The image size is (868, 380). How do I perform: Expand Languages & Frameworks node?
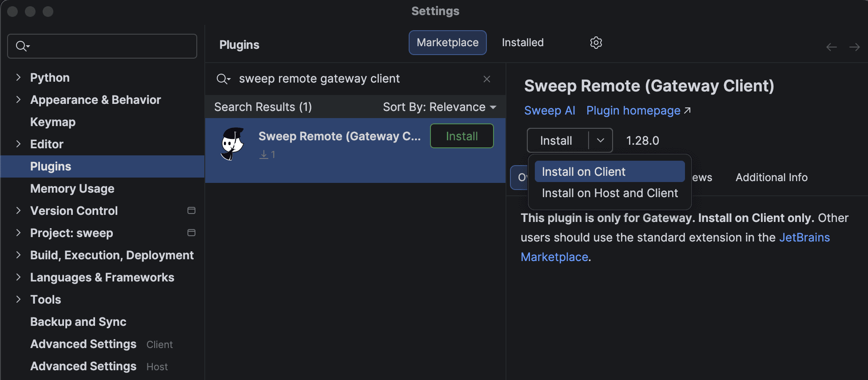(x=18, y=277)
